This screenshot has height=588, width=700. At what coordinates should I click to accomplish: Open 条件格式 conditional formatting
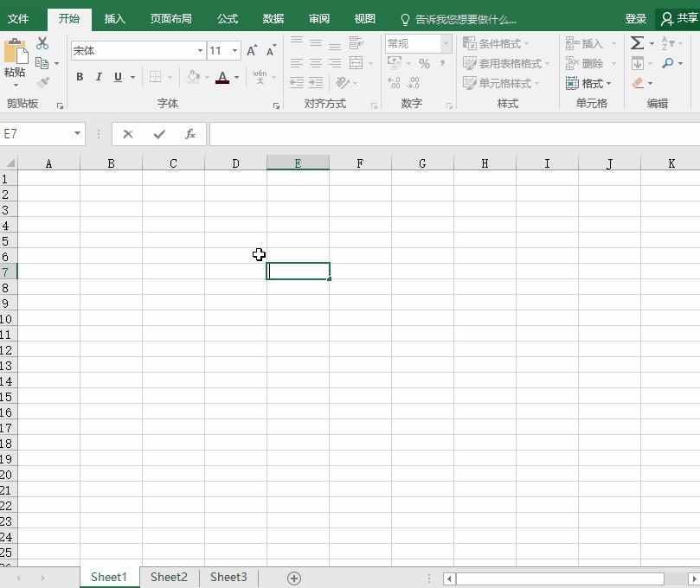(x=499, y=43)
